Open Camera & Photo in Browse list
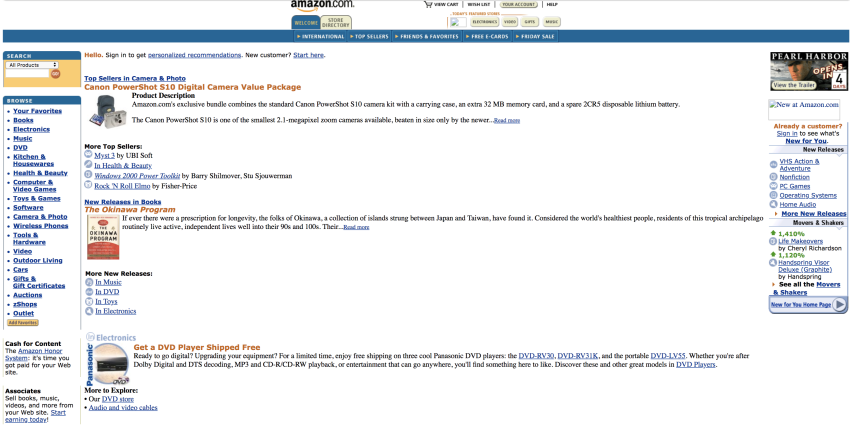 40,216
